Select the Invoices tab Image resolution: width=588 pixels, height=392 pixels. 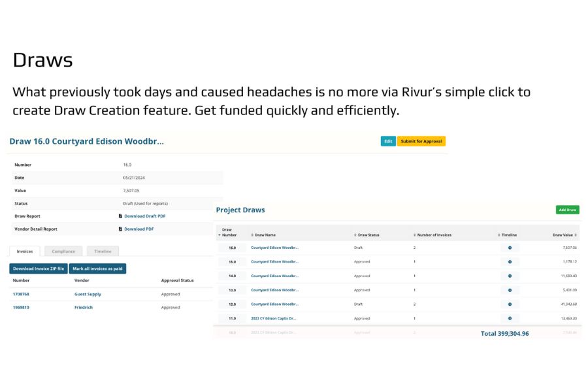pyautogui.click(x=25, y=251)
